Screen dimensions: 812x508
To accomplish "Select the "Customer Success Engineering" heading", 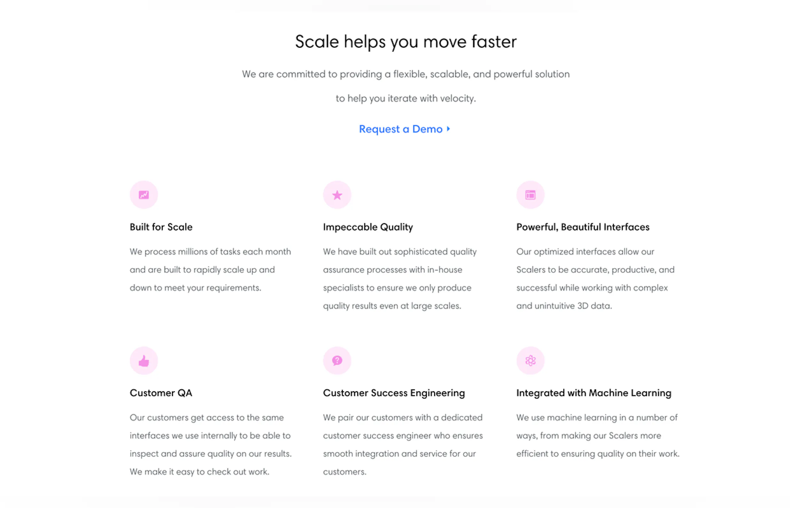I will [x=394, y=393].
